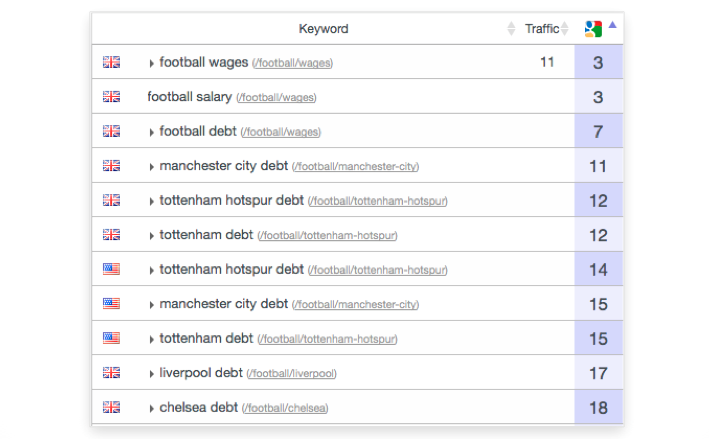The width and height of the screenshot is (709, 439).
Task: Click the Google rank column icon
Action: pos(593,29)
